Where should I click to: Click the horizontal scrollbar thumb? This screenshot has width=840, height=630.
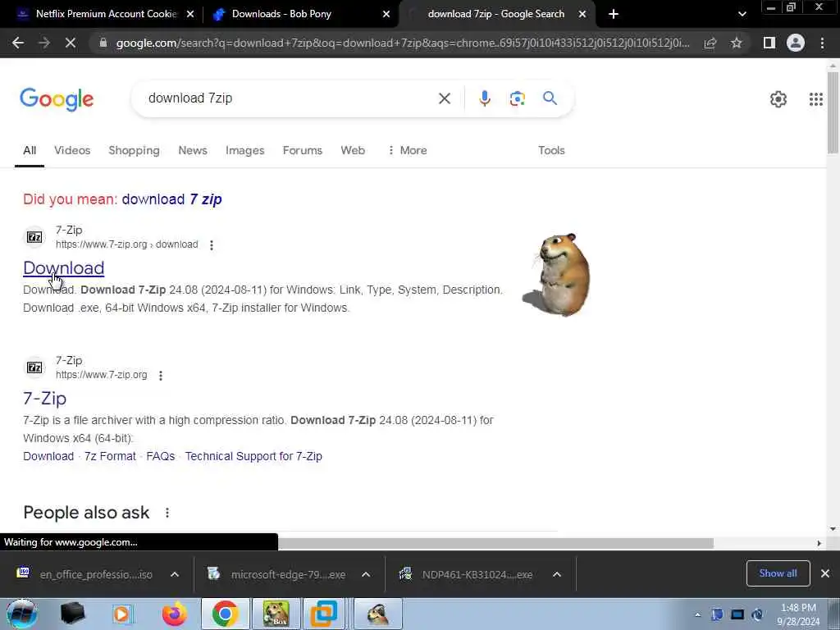pyautogui.click(x=495, y=543)
